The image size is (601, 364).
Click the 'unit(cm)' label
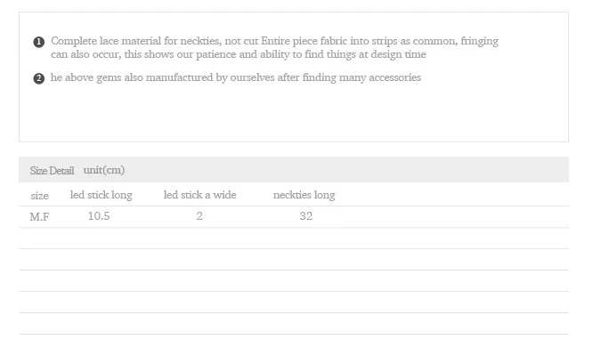pyautogui.click(x=104, y=170)
